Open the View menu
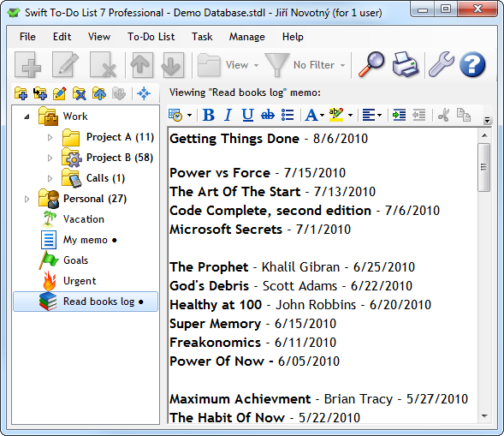Viewport: 504px width, 436px height. tap(99, 37)
